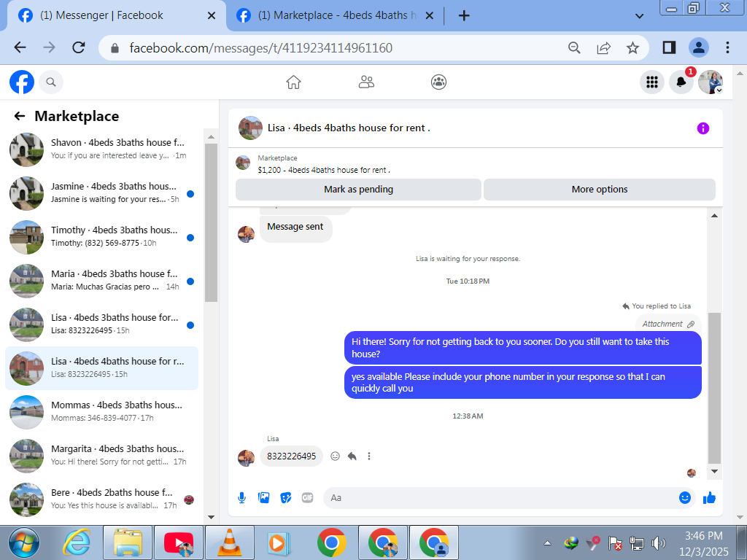This screenshot has width=747, height=560.
Task: Reply to the 8323226495 message arrow icon
Action: 352,456
